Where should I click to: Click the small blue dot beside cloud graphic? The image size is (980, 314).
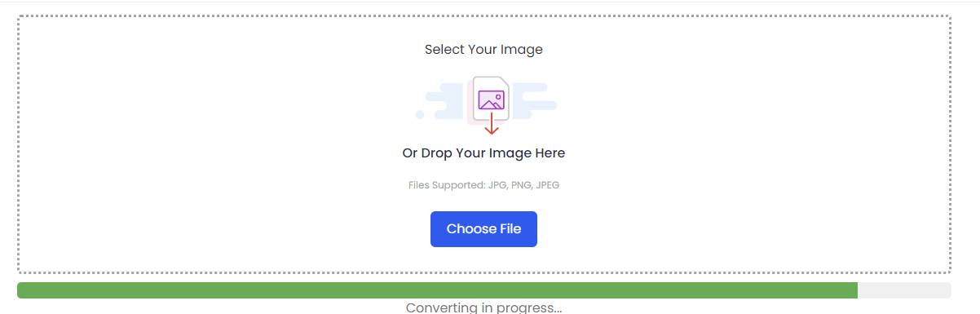coord(420,115)
